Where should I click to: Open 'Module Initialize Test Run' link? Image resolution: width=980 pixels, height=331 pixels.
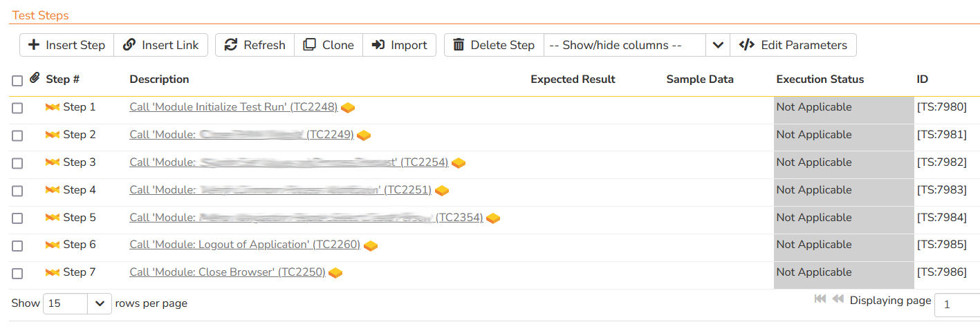[233, 107]
